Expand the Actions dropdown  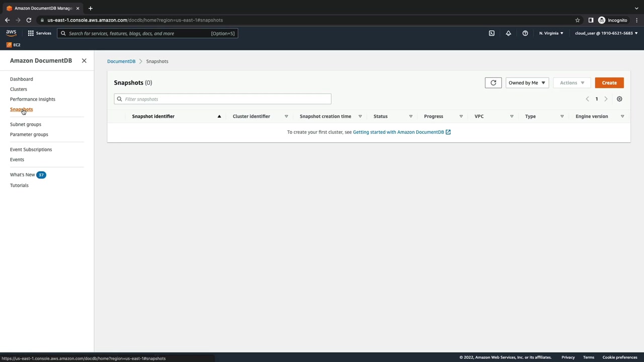(572, 83)
